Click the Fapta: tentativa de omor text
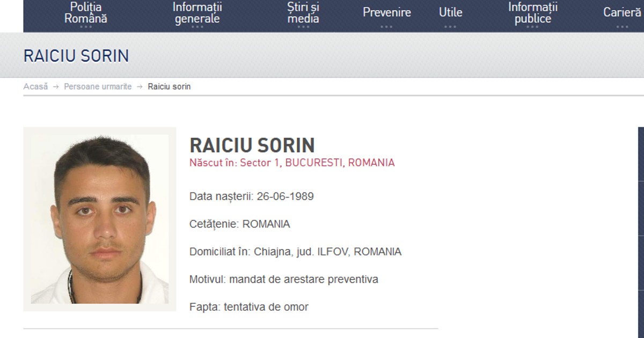Screen dimensions: 644x338 coord(249,307)
